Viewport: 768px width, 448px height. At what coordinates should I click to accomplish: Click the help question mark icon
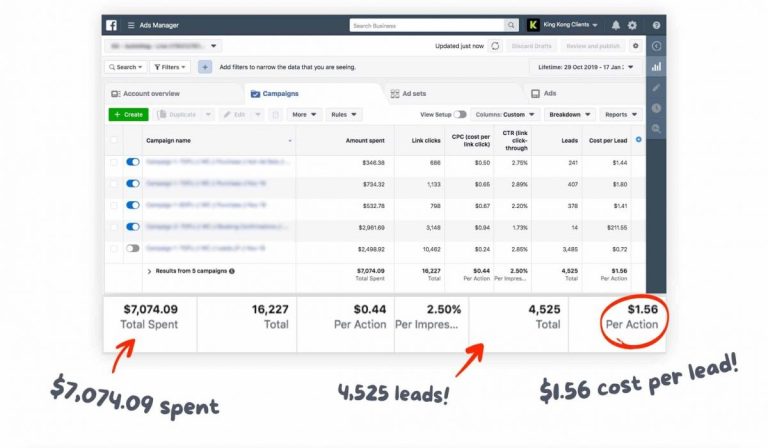pos(656,25)
